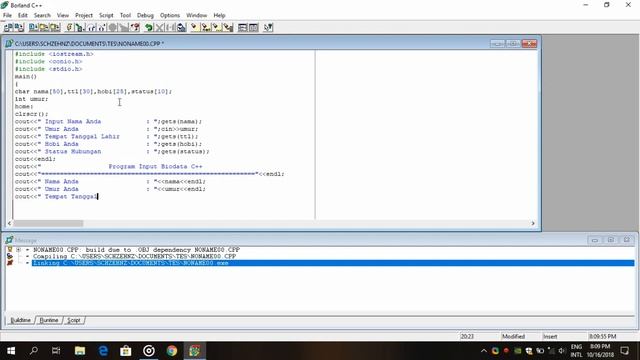This screenshot has width=640, height=360.
Task: Click the 'int umur;' declaration line
Action: (x=31, y=99)
